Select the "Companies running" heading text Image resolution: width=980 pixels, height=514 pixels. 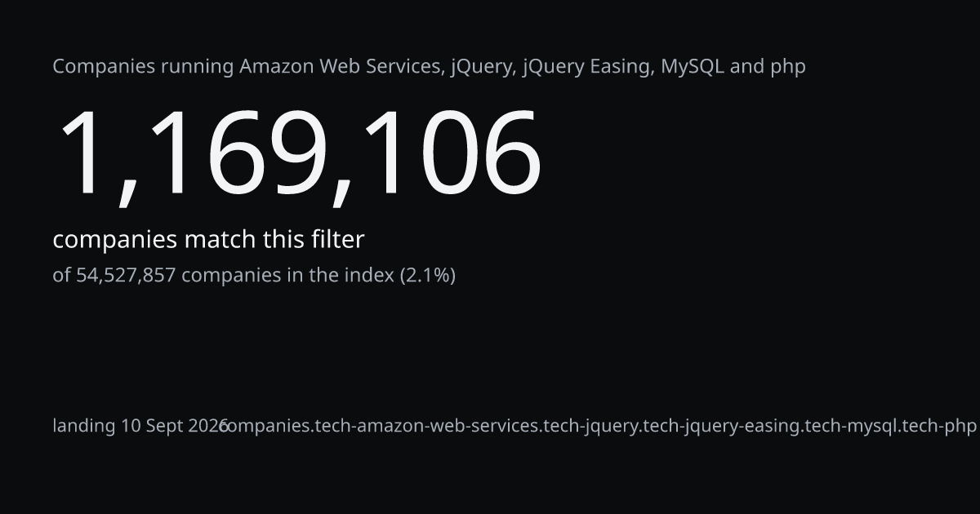(144, 67)
